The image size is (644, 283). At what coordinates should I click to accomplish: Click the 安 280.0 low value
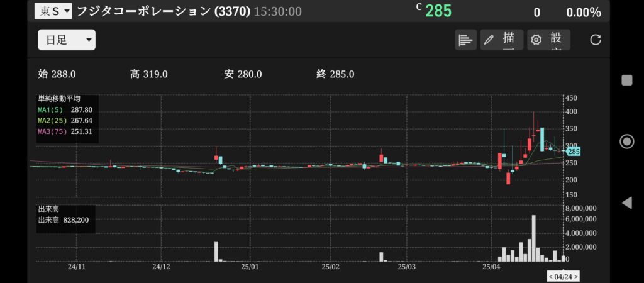click(243, 74)
